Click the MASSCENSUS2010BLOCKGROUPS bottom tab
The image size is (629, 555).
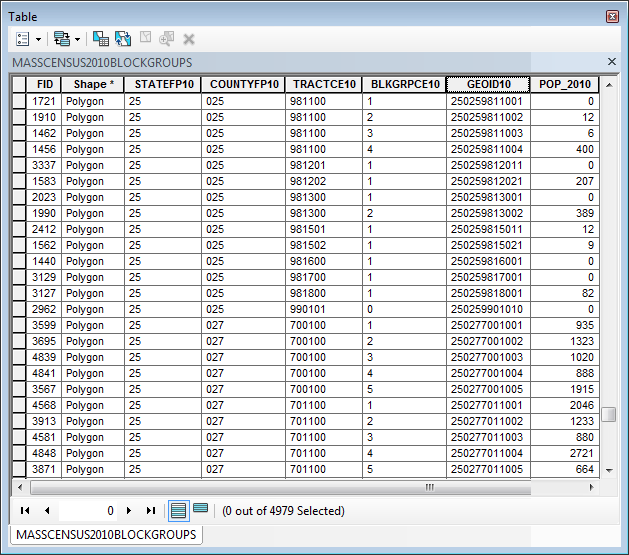[106, 535]
